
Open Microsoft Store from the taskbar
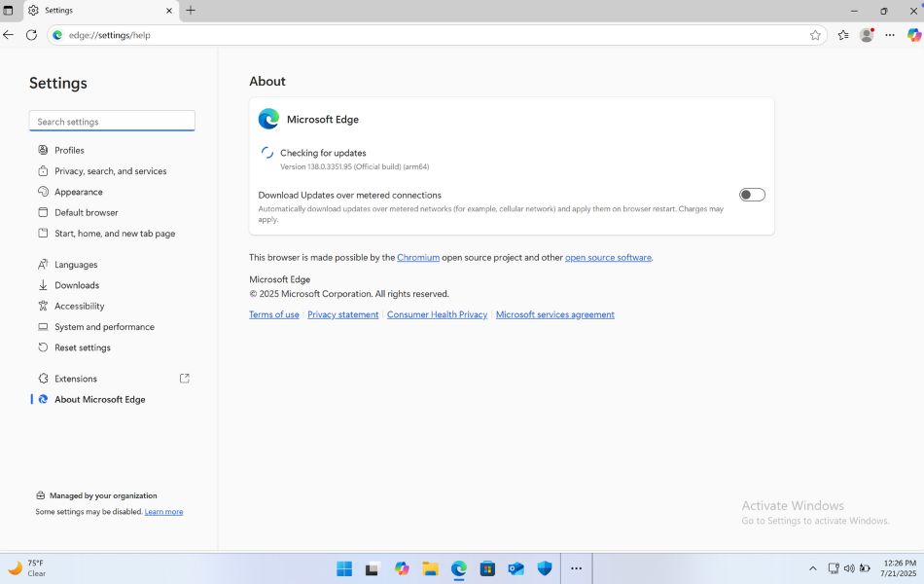[486, 568]
